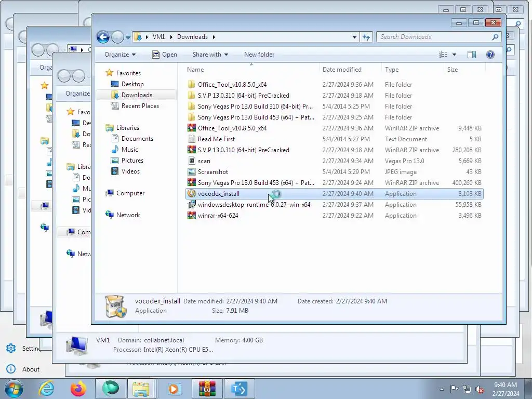The width and height of the screenshot is (532, 399).
Task: Select Read Me First text document icon
Action: click(x=191, y=139)
